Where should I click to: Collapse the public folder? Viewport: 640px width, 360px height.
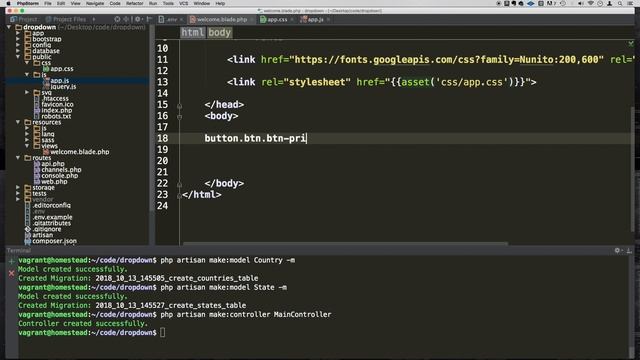(x=18, y=57)
